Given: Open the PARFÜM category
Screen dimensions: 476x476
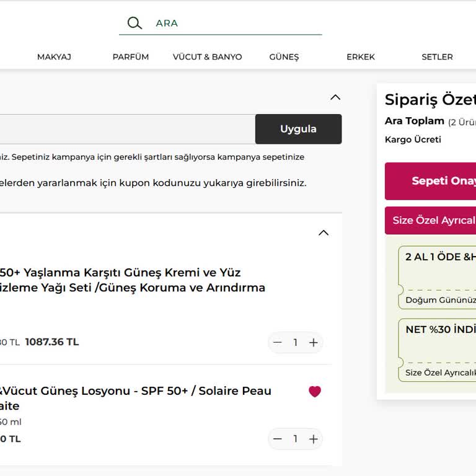Looking at the screenshot, I should (130, 57).
